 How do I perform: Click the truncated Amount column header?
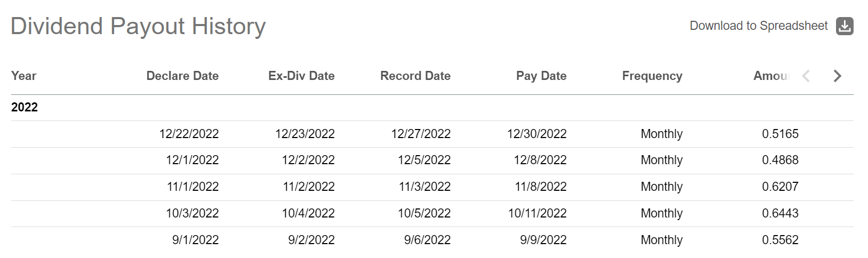pyautogui.click(x=771, y=76)
